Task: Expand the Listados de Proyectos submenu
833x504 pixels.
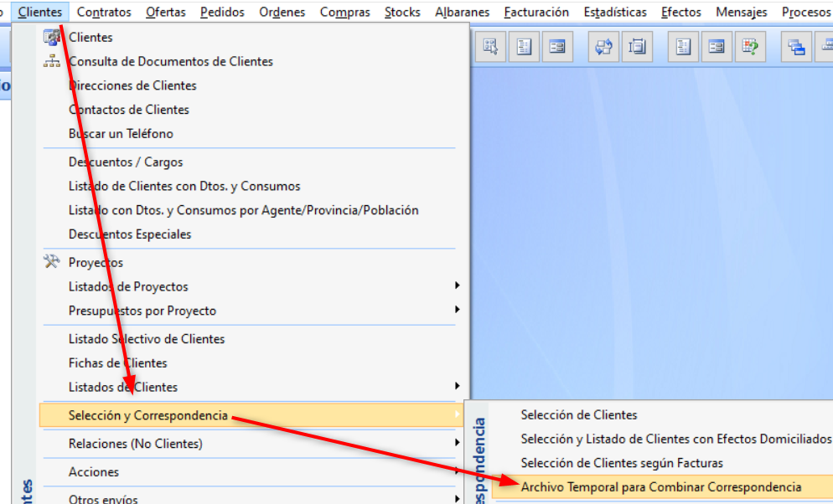Action: click(x=457, y=286)
